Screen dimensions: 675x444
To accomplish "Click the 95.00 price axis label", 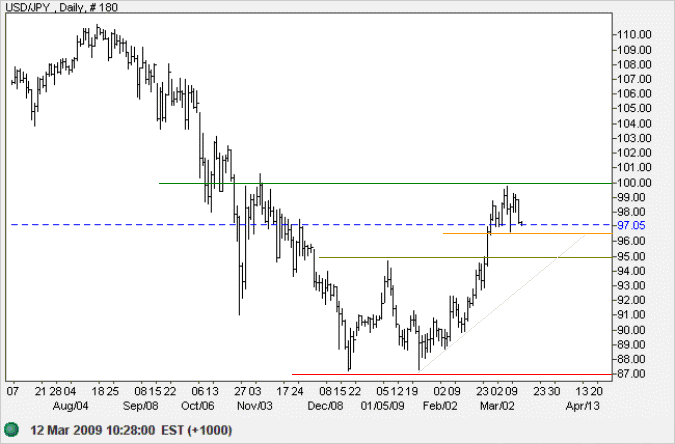I will 632,256.
